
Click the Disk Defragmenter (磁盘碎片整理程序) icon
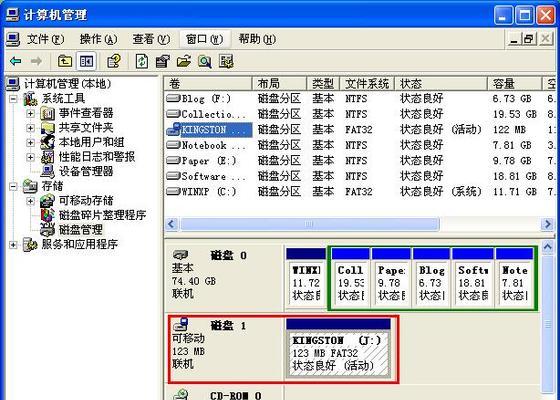point(48,215)
